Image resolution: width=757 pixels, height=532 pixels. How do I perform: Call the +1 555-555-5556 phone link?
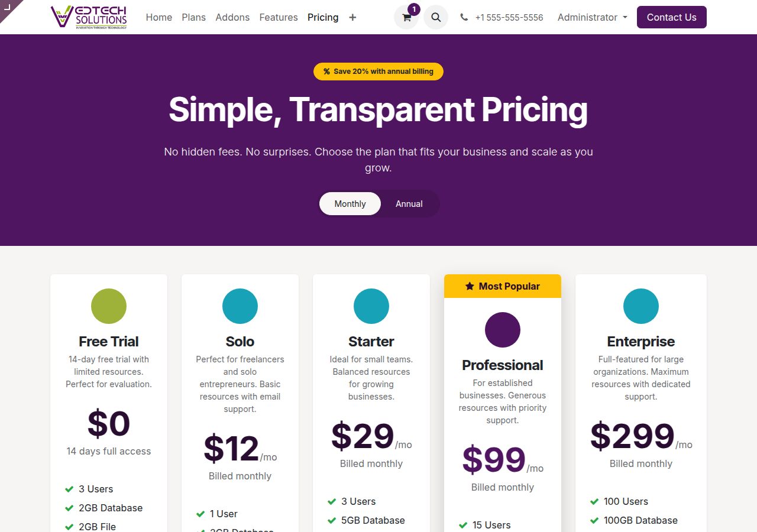(509, 17)
